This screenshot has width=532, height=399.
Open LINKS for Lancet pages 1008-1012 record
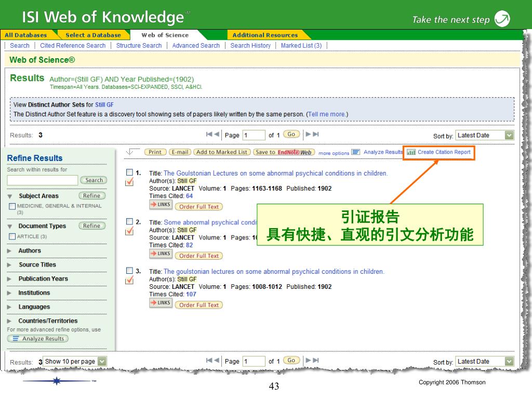(x=161, y=303)
